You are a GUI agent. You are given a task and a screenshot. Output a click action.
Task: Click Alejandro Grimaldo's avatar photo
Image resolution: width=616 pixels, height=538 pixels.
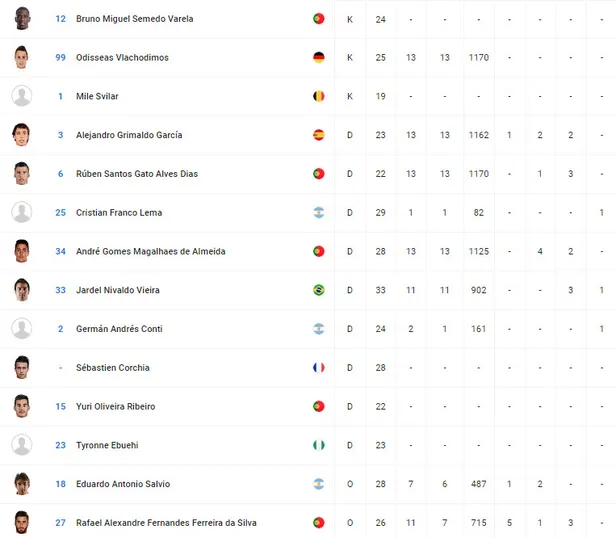tap(22, 135)
